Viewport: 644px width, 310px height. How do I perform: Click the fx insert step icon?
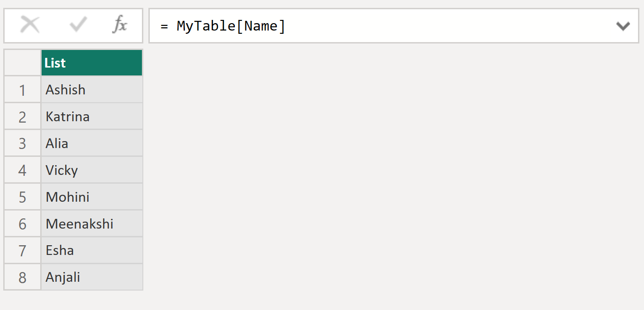pyautogui.click(x=120, y=26)
